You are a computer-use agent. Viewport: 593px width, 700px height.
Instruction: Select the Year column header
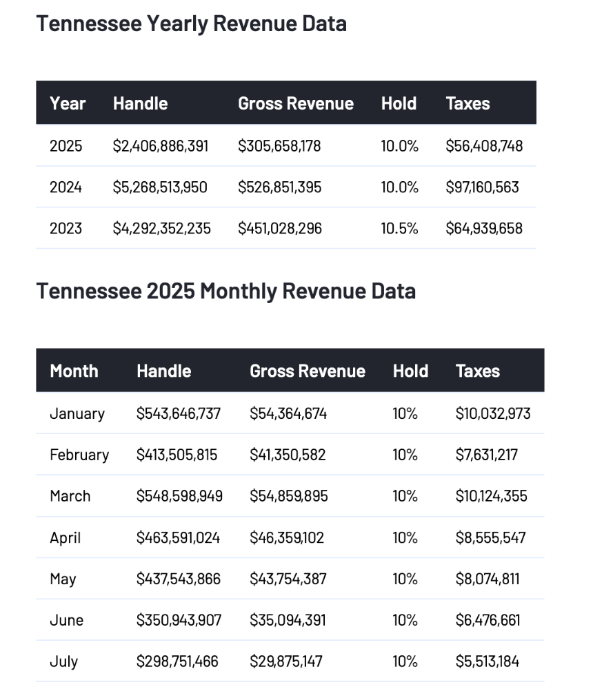[68, 103]
